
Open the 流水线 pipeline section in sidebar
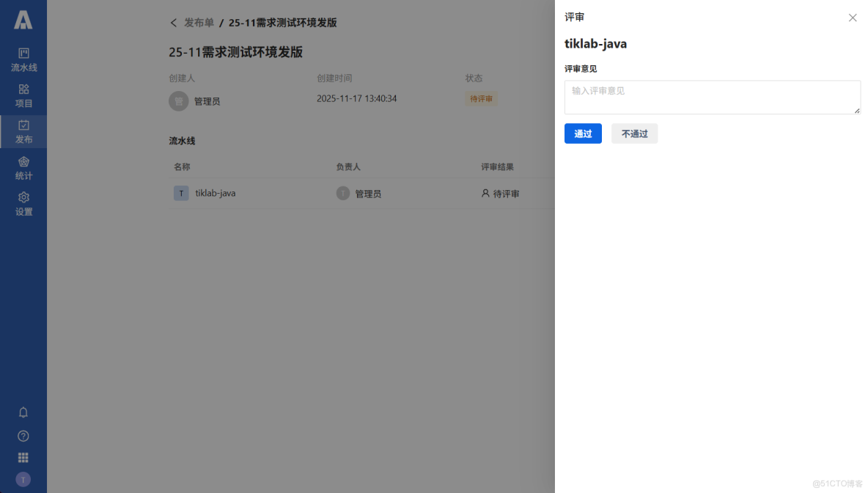tap(23, 59)
